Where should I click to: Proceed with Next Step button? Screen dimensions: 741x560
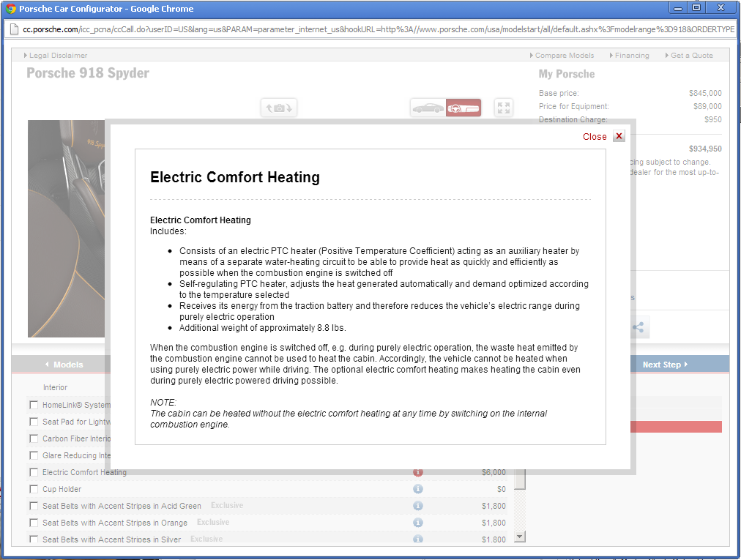tap(665, 365)
